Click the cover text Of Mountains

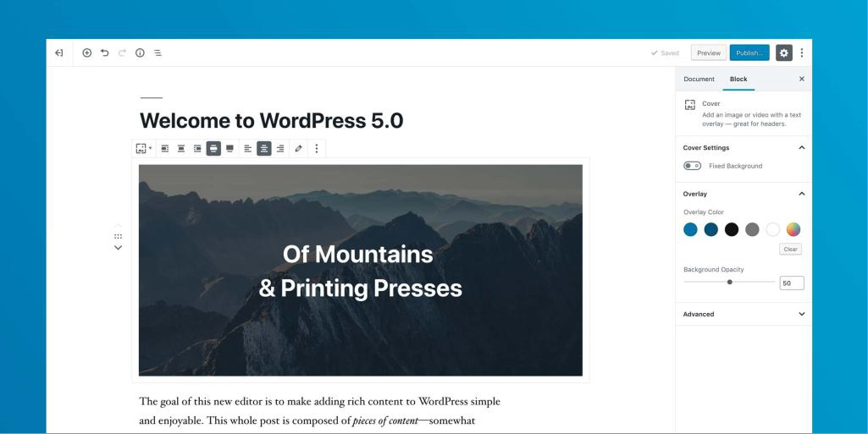pyautogui.click(x=357, y=255)
